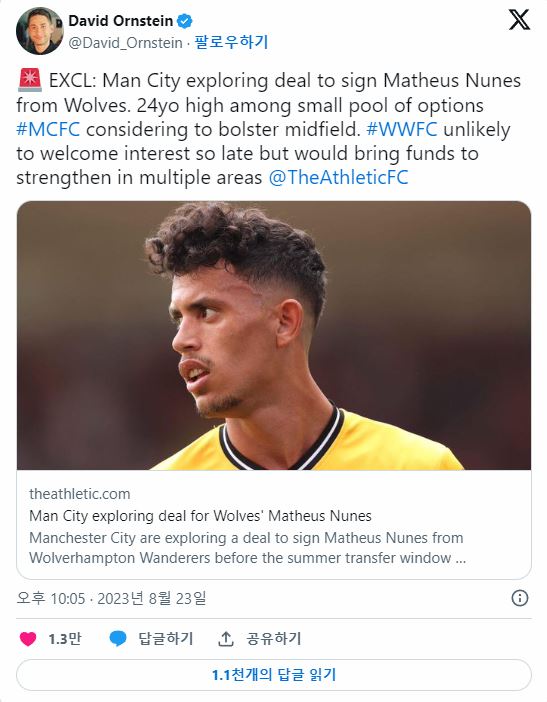
Task: Click the share upload icon
Action: 226,638
